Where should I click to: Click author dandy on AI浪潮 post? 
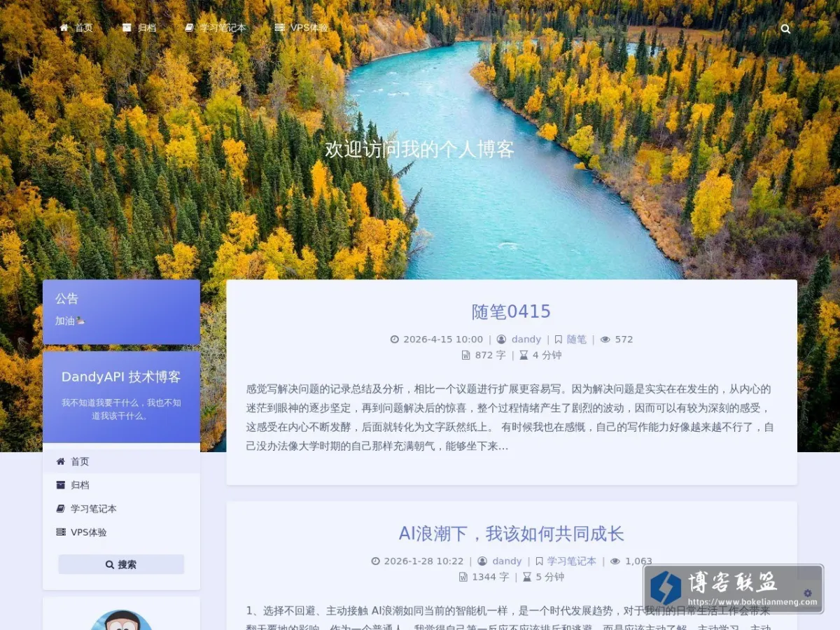[507, 561]
